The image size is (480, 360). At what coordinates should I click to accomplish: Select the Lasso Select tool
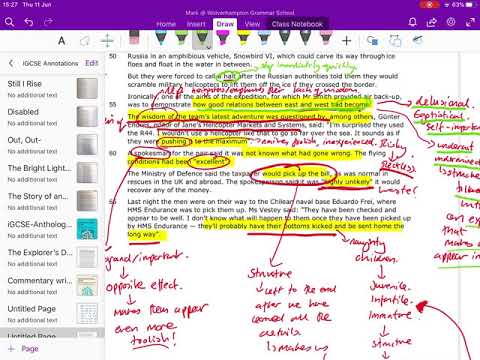click(85, 41)
